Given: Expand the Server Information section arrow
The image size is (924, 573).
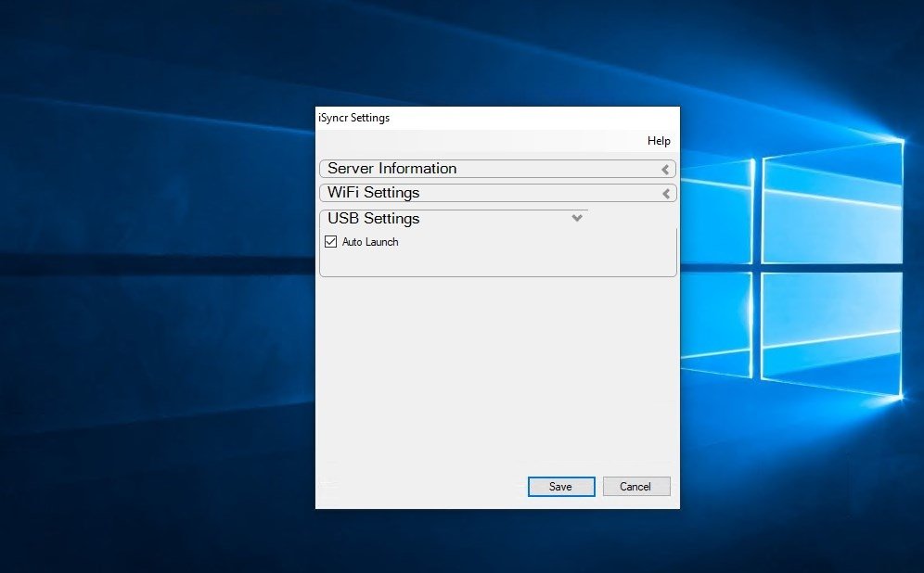Looking at the screenshot, I should click(665, 170).
